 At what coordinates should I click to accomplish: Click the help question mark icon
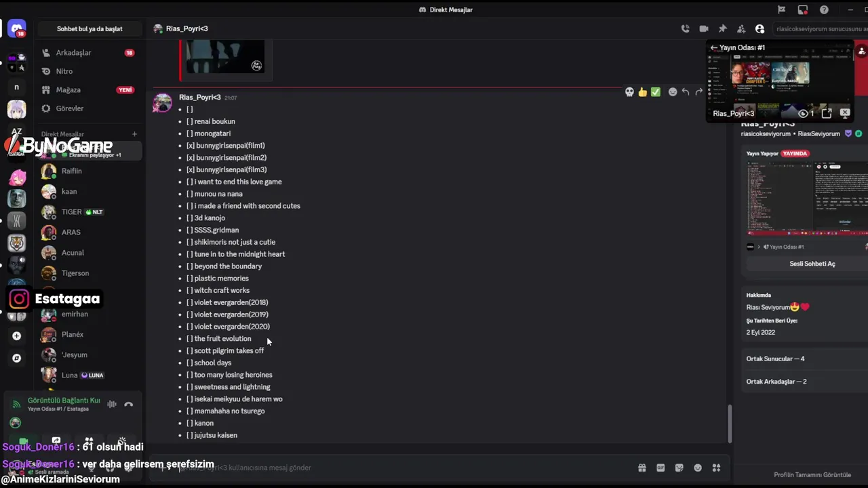point(824,9)
